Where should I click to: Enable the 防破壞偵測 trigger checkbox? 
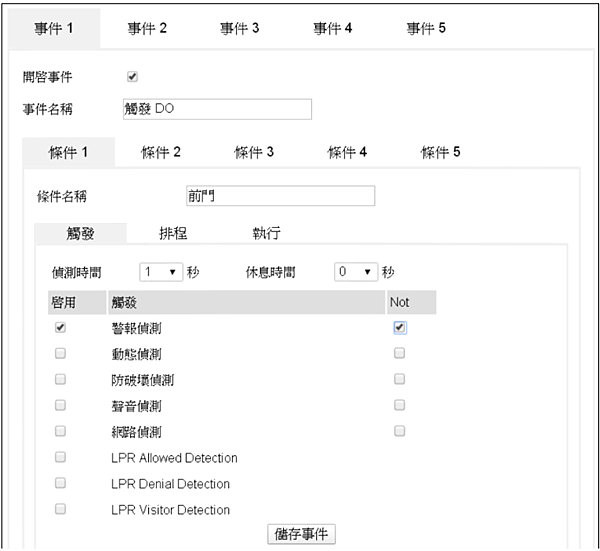(x=60, y=380)
